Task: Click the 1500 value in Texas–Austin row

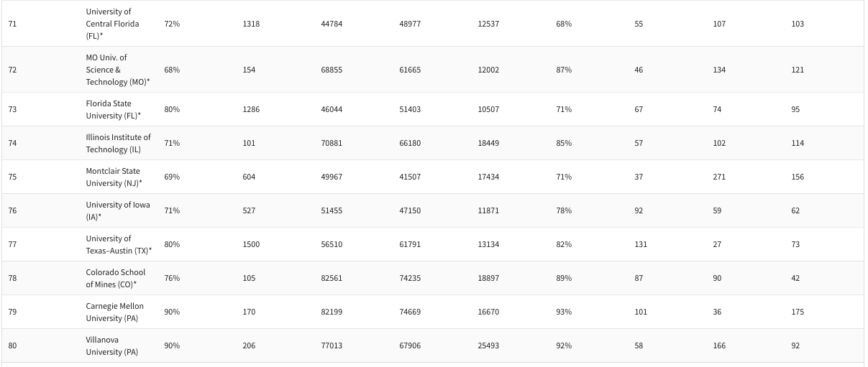Action: tap(251, 244)
